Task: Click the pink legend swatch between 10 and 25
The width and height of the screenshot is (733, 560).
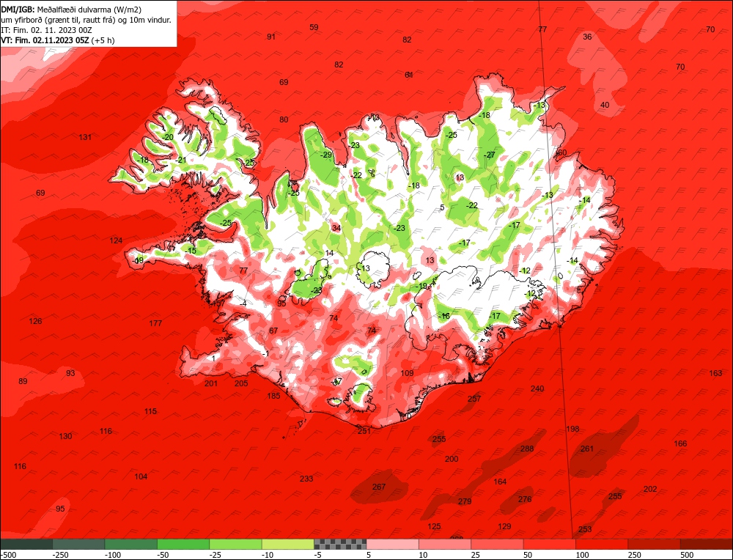Action: 445,544
